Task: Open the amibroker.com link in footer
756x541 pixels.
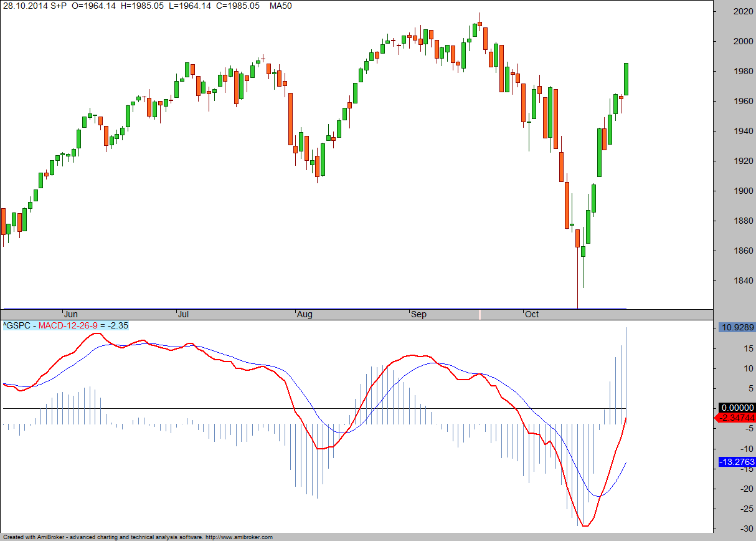Action: click(x=239, y=537)
